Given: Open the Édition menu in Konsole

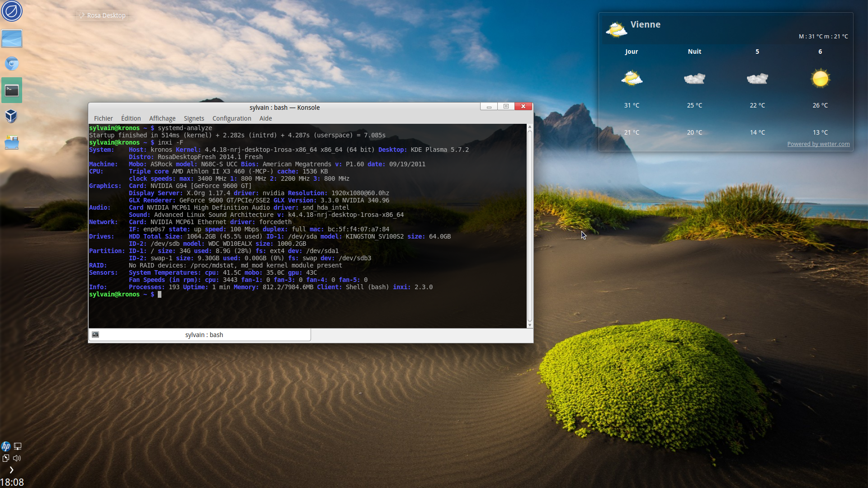Looking at the screenshot, I should [131, 118].
